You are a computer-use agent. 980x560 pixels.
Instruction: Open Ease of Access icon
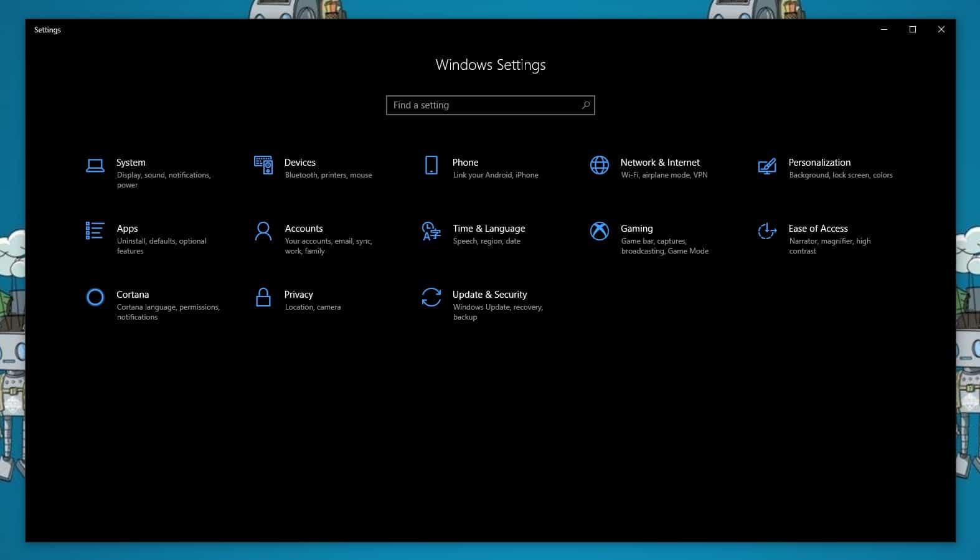tap(767, 231)
